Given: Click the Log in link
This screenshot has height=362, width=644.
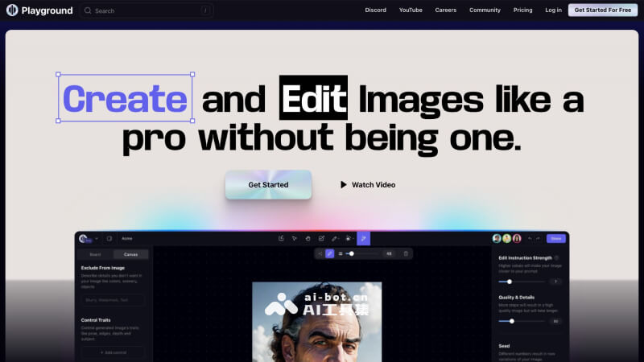Looking at the screenshot, I should click(x=553, y=10).
